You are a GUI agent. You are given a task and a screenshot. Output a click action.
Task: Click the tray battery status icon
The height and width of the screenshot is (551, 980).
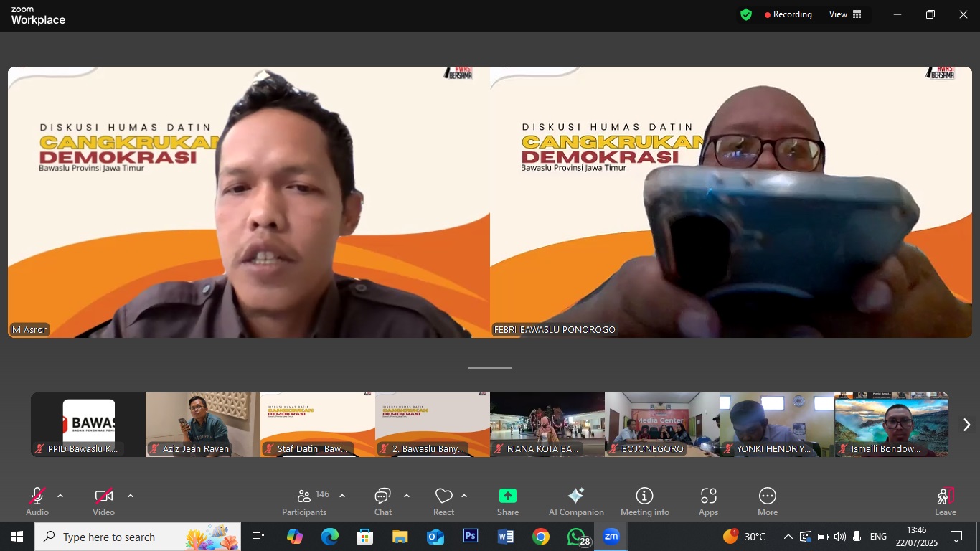pyautogui.click(x=823, y=537)
